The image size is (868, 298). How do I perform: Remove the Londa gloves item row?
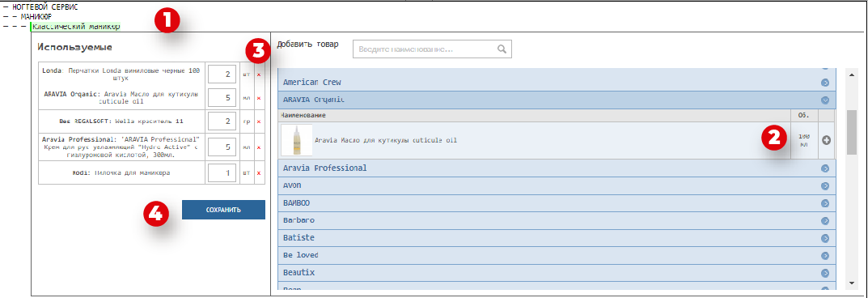[259, 74]
